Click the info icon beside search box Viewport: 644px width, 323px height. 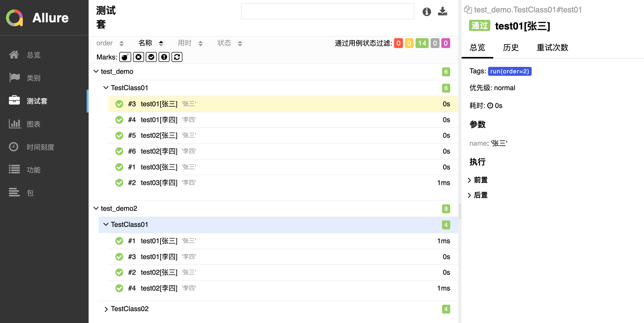(x=426, y=11)
